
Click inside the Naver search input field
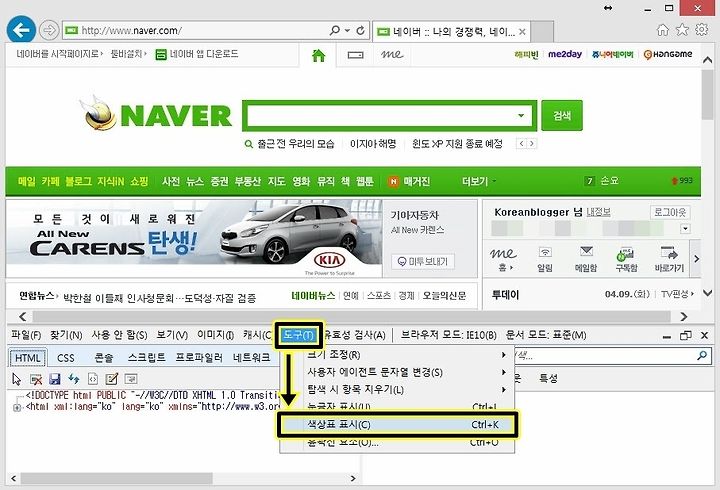tap(381, 115)
